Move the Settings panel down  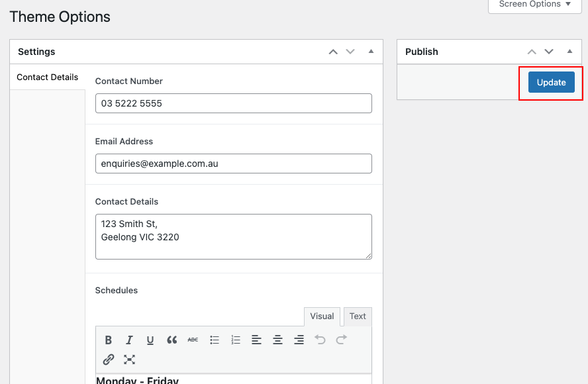coord(351,52)
